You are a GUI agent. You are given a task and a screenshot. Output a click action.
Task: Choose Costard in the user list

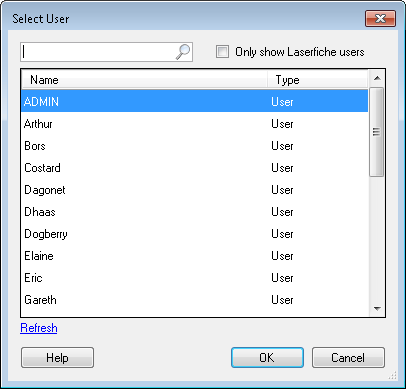click(195, 168)
